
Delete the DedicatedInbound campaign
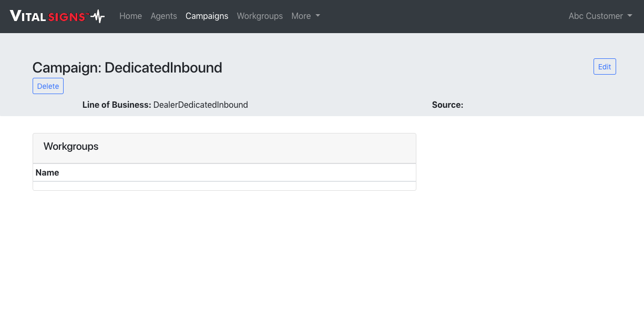(x=48, y=86)
